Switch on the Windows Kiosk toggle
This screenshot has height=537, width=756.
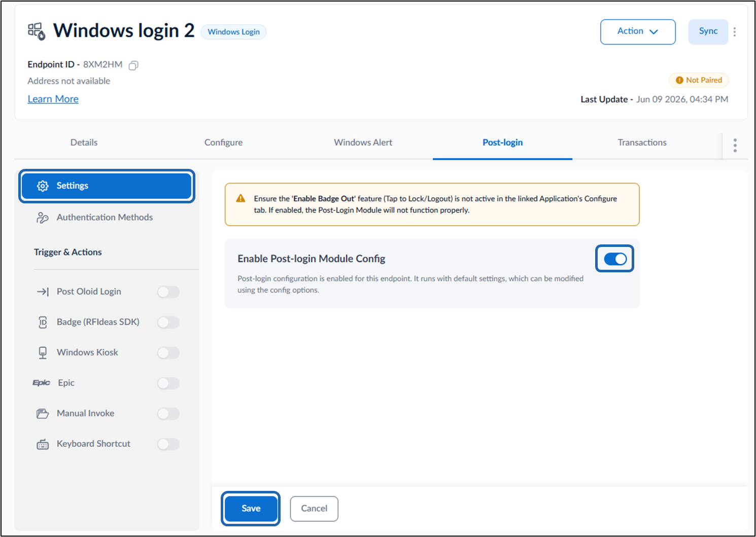168,353
